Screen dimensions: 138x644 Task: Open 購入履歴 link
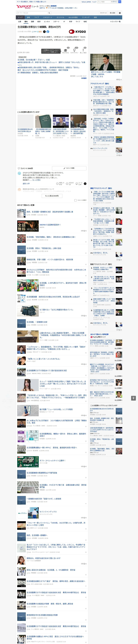point(112,13)
